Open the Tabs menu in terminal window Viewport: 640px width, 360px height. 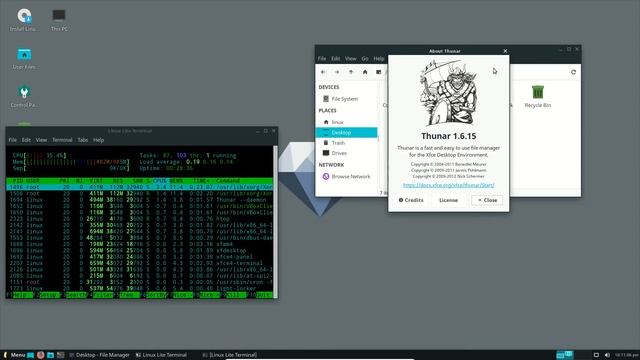[83, 140]
